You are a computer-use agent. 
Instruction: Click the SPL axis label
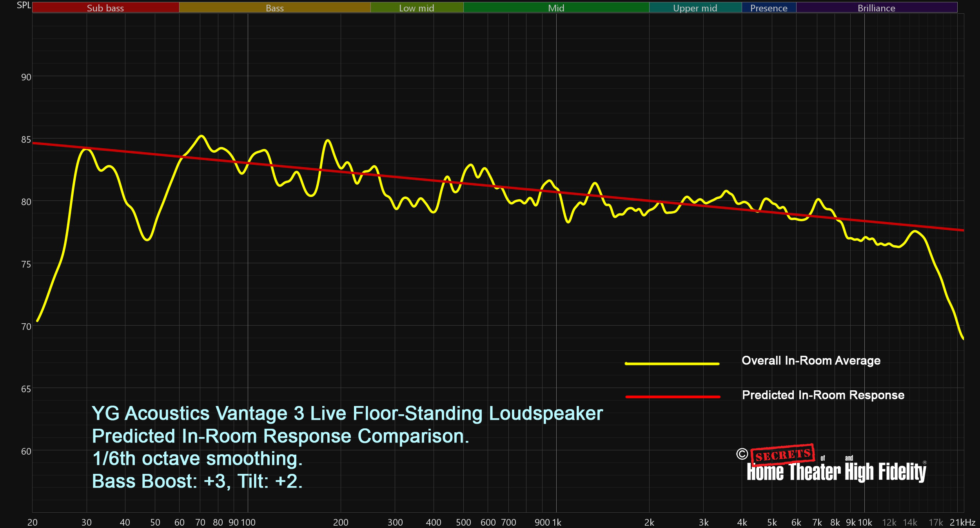24,5
